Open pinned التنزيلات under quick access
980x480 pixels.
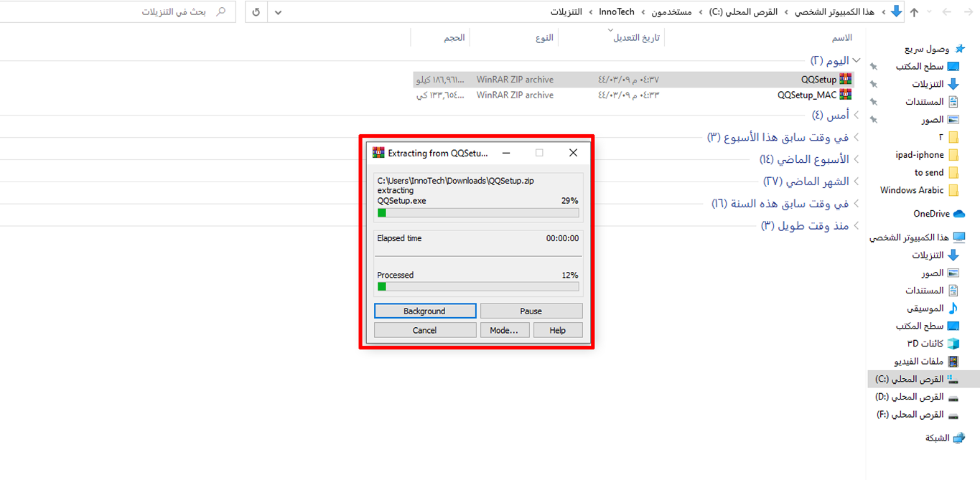[935, 84]
